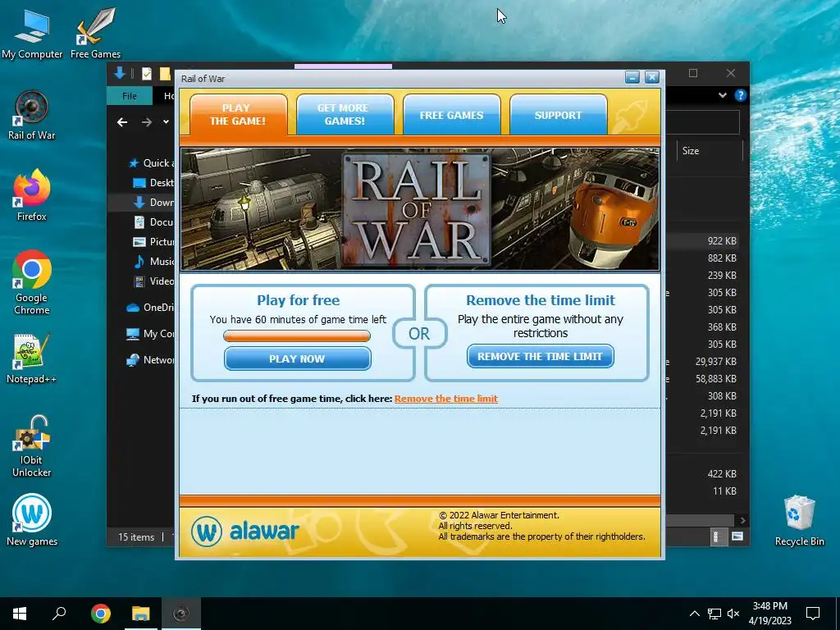Maximize the File Explorer window
Viewport: 840px width, 630px height.
tap(693, 73)
